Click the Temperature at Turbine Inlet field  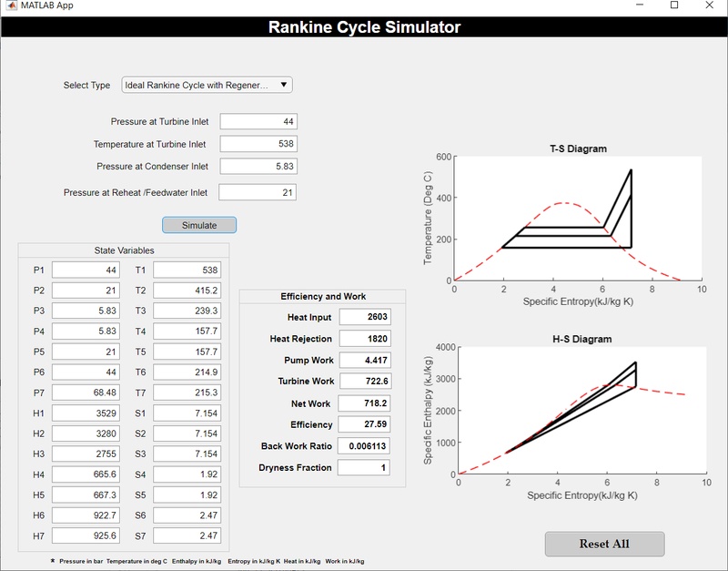point(258,143)
